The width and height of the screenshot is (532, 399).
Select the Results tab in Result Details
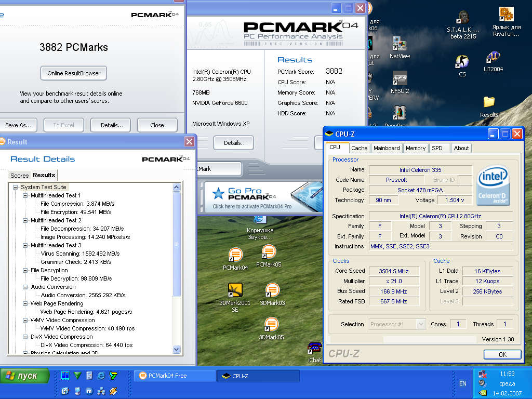pos(44,175)
